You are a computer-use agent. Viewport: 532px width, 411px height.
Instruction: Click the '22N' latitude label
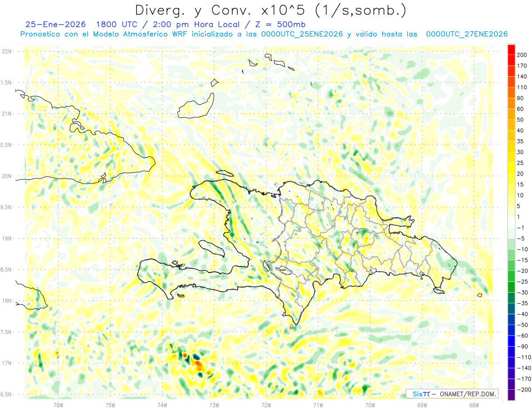click(6, 51)
